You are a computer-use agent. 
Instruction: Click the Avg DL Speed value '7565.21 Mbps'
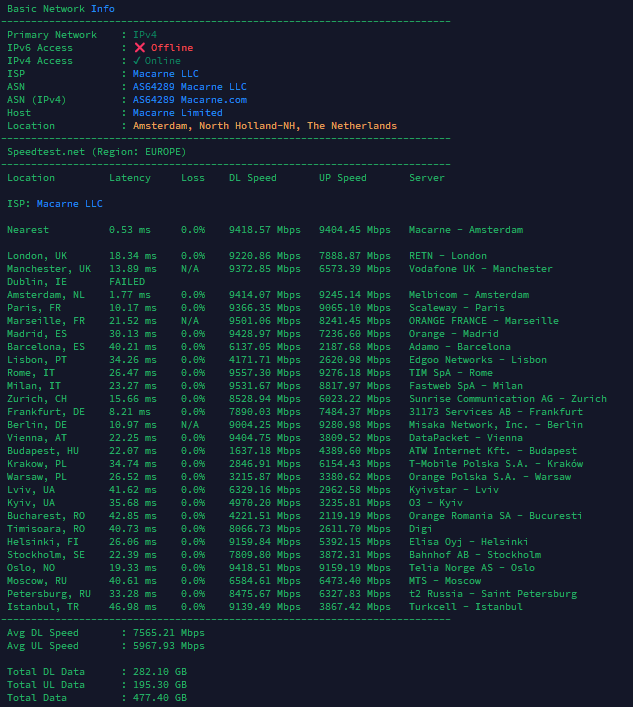pyautogui.click(x=169, y=633)
